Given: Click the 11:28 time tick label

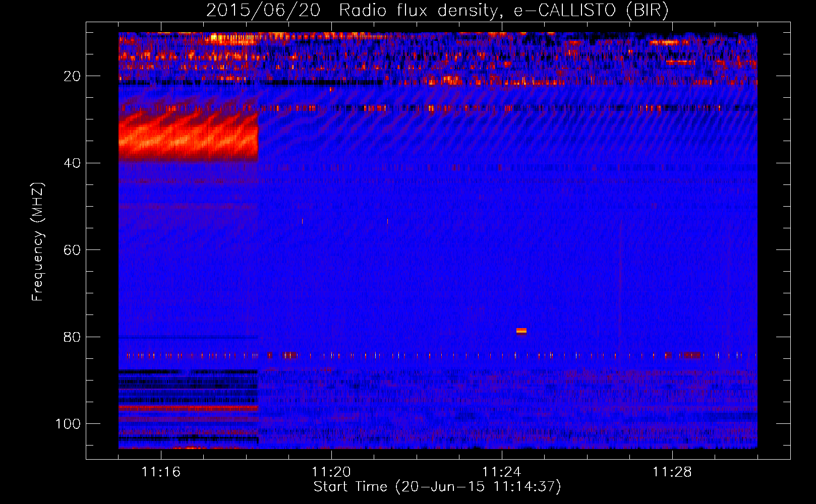Looking at the screenshot, I should pos(672,472).
